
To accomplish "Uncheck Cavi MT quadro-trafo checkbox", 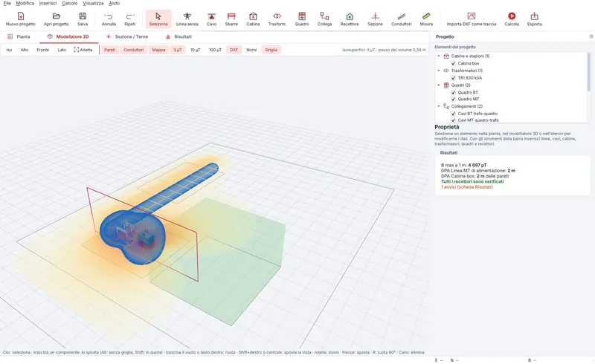I will 453,120.
